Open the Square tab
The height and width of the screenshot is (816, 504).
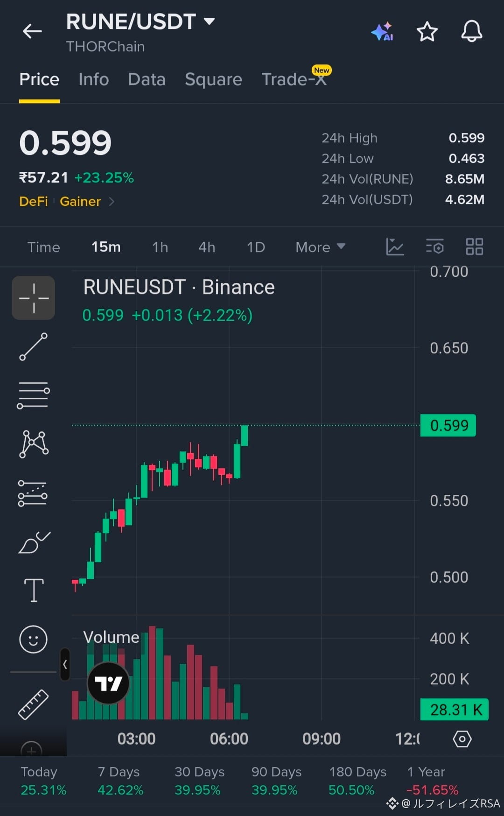(213, 79)
